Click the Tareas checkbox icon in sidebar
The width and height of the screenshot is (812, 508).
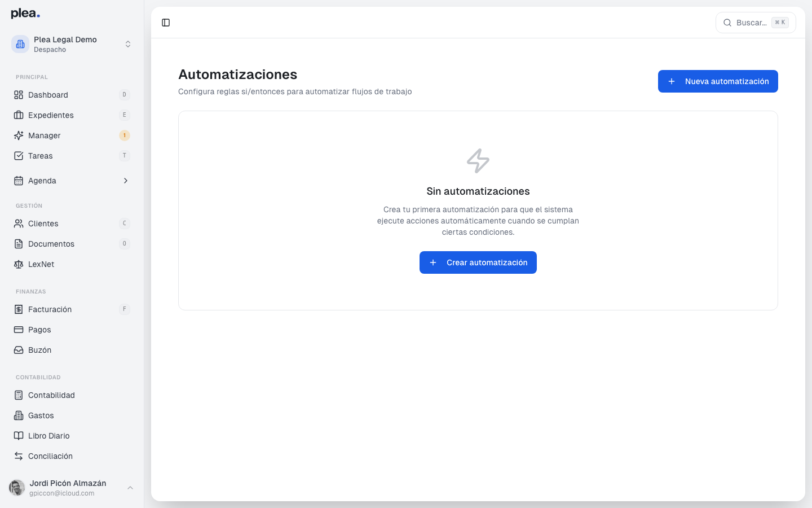pyautogui.click(x=18, y=156)
